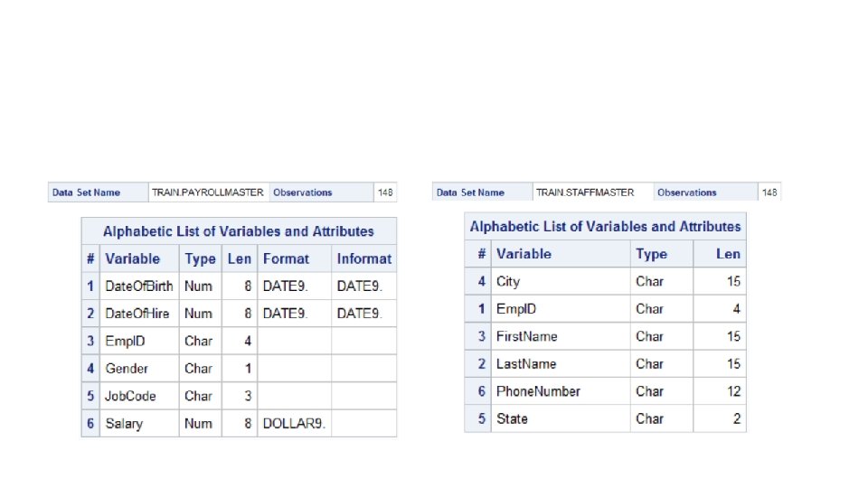
Task: Select the DateOfHire variable cell
Action: pos(139,314)
